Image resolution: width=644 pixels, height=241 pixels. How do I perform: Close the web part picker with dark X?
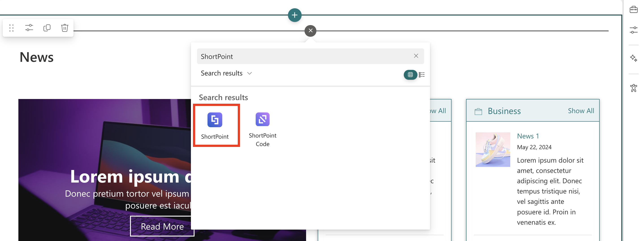(310, 31)
